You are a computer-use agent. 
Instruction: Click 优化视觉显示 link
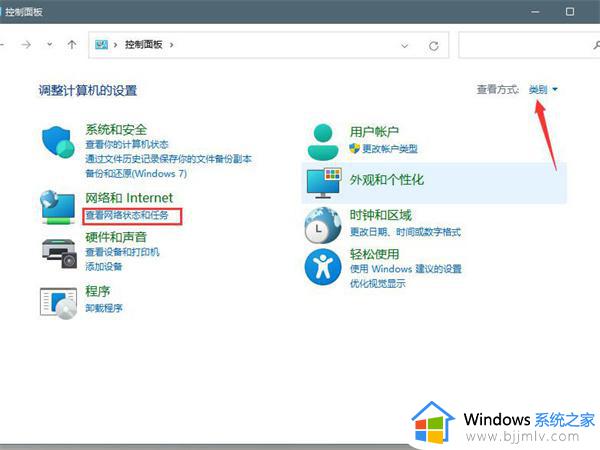coord(378,283)
